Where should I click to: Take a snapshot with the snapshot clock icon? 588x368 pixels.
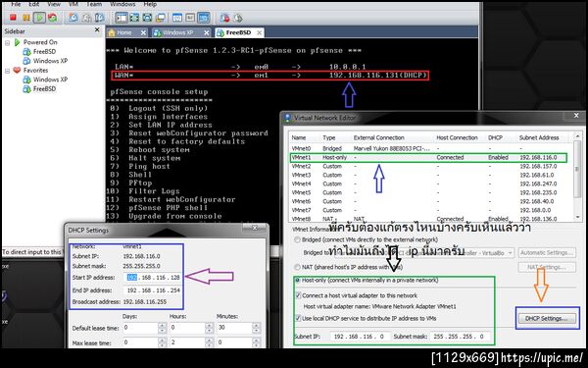pos(73,18)
